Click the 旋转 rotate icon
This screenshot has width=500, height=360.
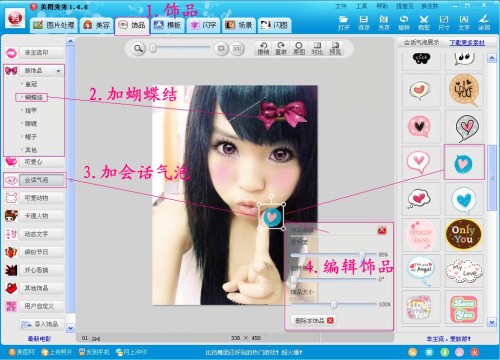404,23
